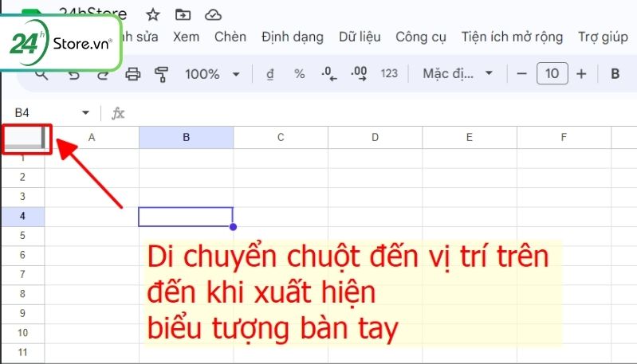Click the undo arrow icon
637x364 pixels.
coord(74,75)
